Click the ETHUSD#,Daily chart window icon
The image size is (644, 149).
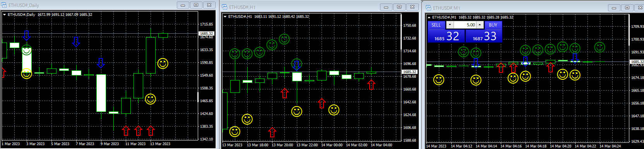(4, 5)
